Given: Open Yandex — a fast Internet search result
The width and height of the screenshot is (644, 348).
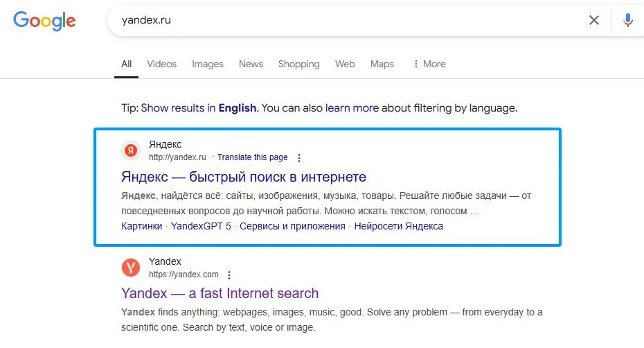Looking at the screenshot, I should pyautogui.click(x=220, y=293).
